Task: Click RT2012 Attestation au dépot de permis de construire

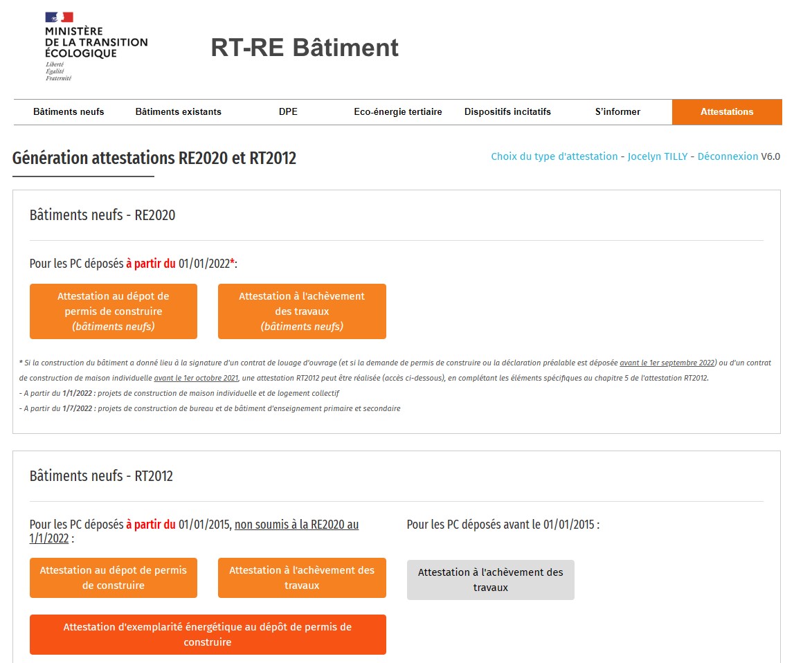Action: coord(113,578)
